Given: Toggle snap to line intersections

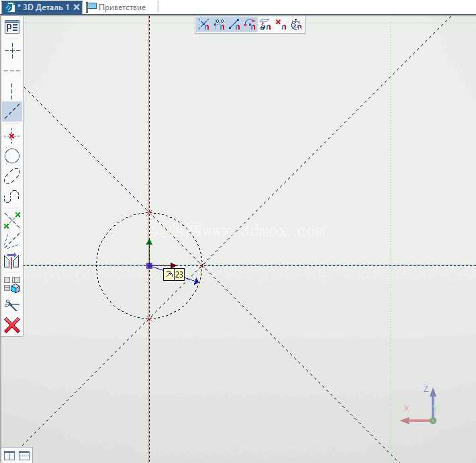Looking at the screenshot, I should (203, 25).
